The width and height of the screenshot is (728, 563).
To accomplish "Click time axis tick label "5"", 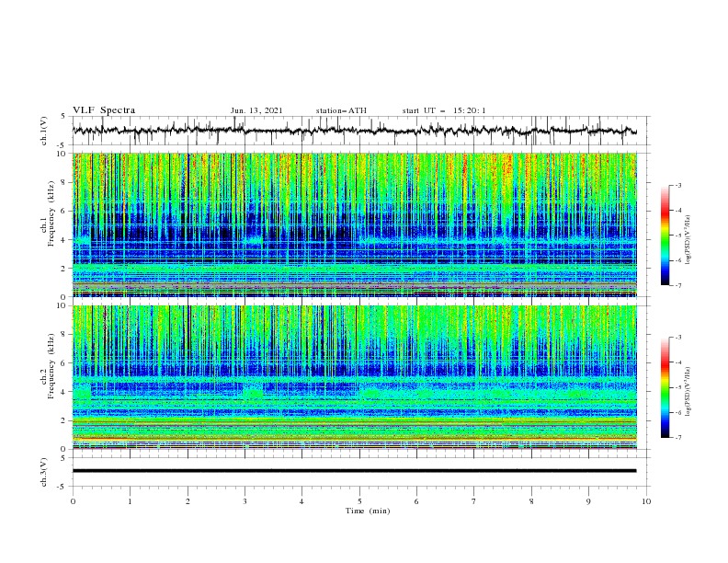I will click(x=359, y=501).
